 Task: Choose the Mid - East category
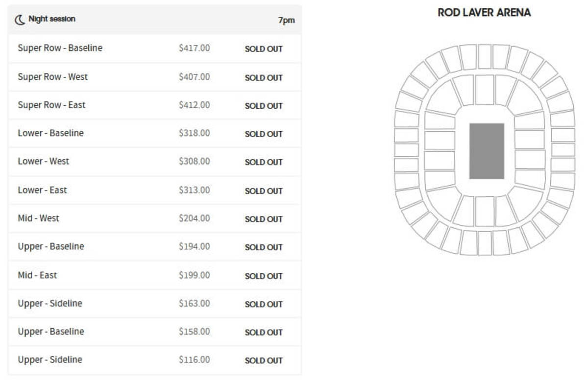coord(154,275)
